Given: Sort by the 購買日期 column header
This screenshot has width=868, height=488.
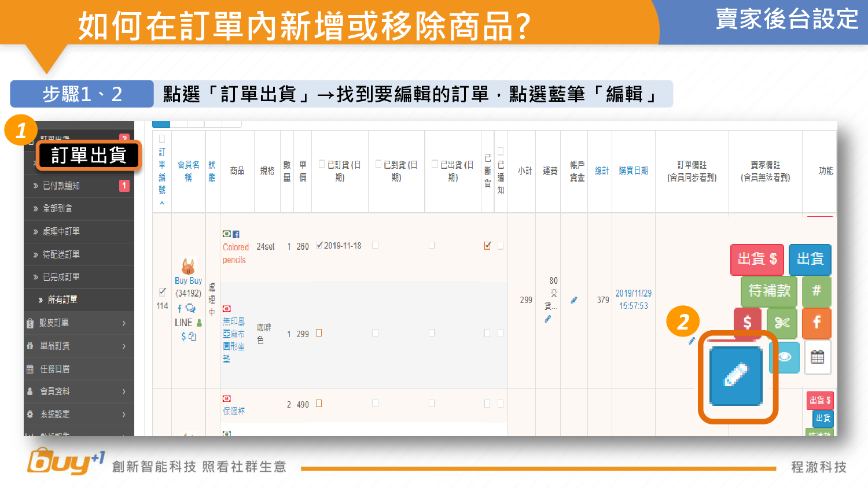Looking at the screenshot, I should point(633,171).
